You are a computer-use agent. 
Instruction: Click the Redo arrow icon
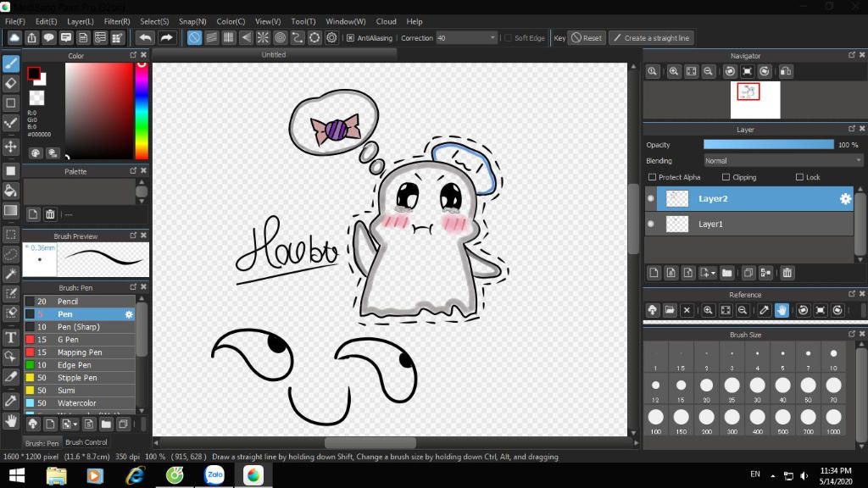(167, 38)
